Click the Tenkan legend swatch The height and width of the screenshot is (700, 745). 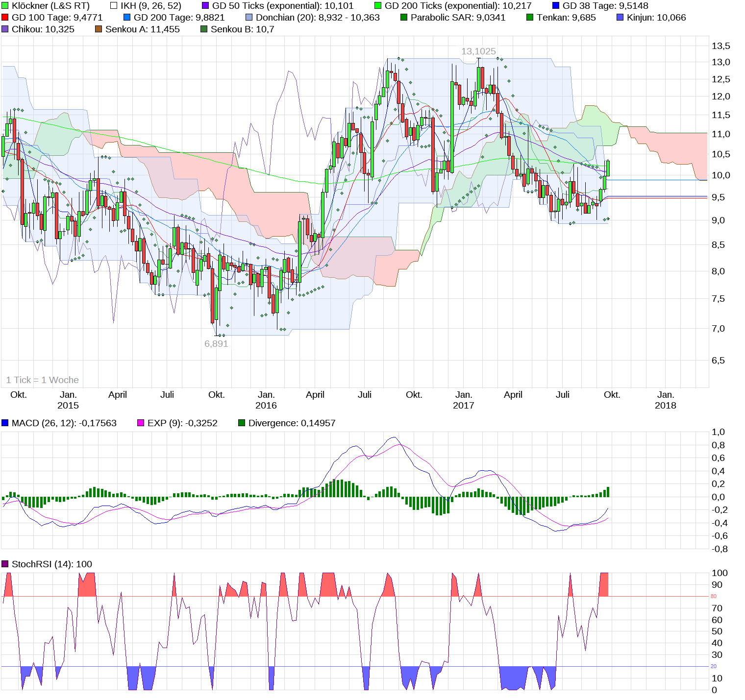click(530, 18)
